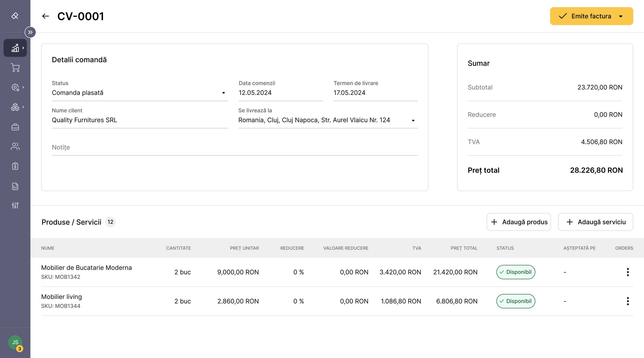Image resolution: width=644 pixels, height=358 pixels.
Task: Expand submenu chevron next to boxes icon
Action: point(23,107)
